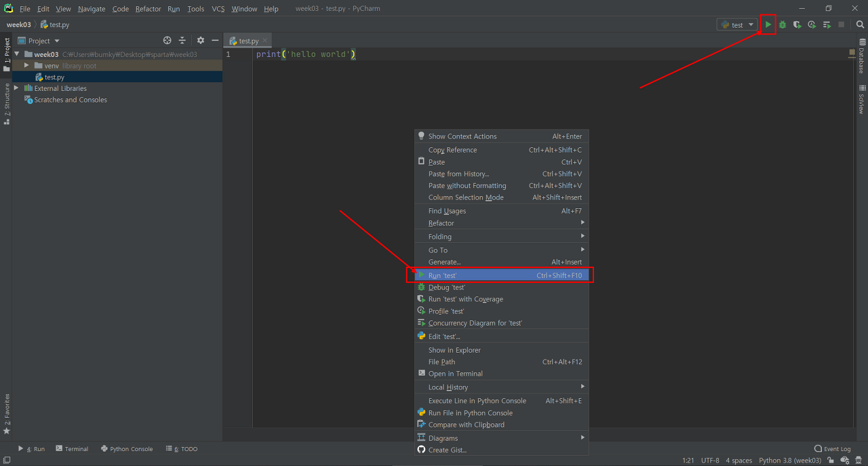Click week03 in the breadcrumb navigation bar

(x=19, y=24)
